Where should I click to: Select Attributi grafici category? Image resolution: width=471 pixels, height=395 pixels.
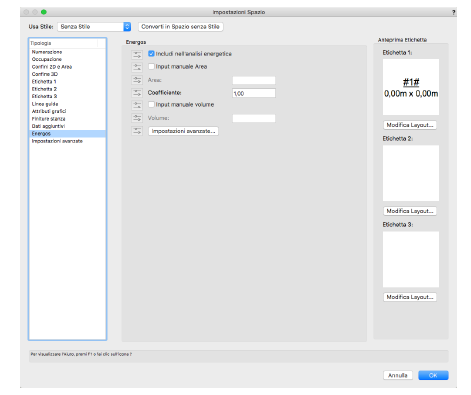pyautogui.click(x=67, y=111)
